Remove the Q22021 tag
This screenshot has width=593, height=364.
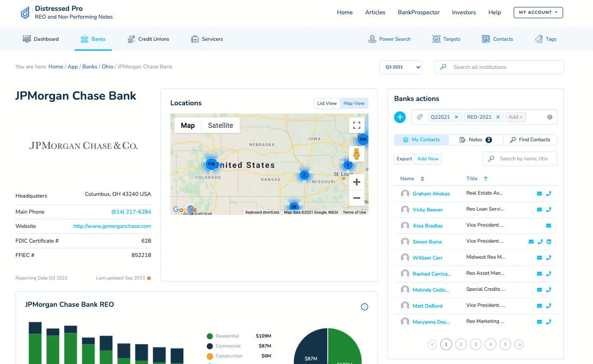point(456,117)
